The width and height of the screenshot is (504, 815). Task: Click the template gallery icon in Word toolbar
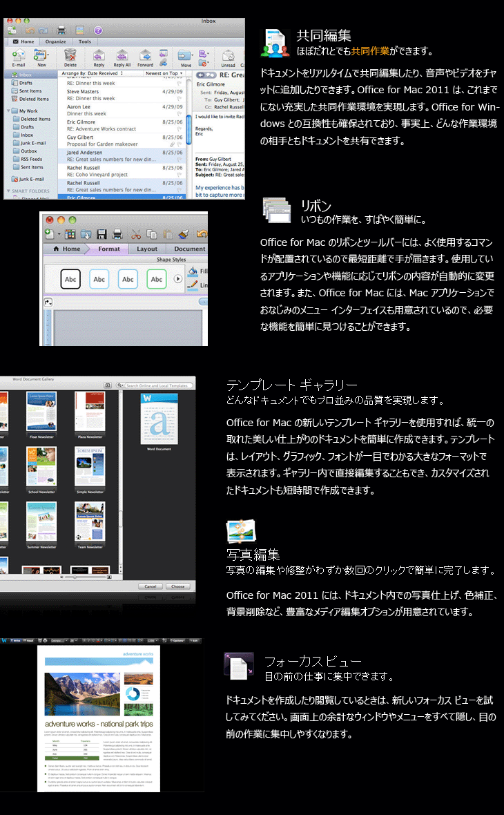tap(70, 234)
